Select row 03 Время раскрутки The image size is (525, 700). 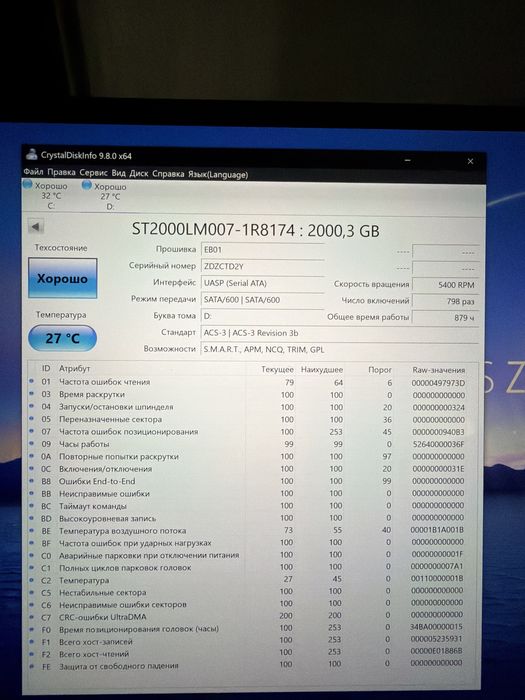pyautogui.click(x=252, y=395)
